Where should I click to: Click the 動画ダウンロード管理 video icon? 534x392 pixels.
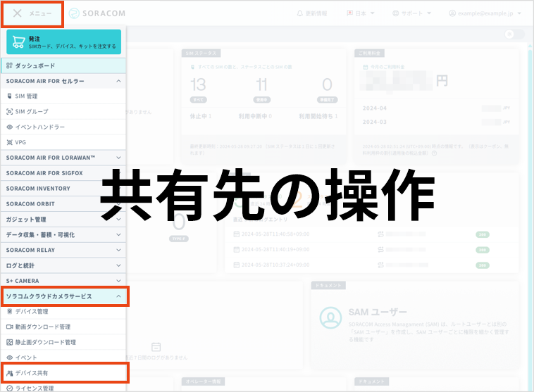[x=9, y=327]
